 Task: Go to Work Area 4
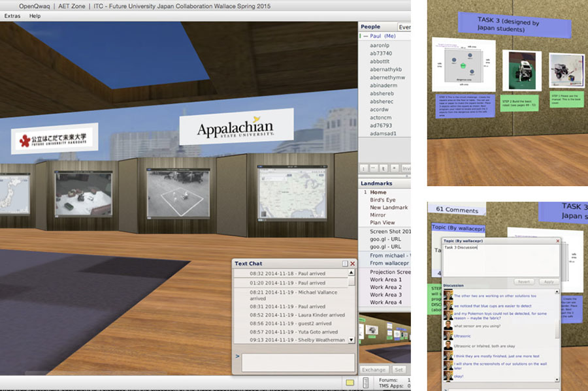click(x=385, y=302)
